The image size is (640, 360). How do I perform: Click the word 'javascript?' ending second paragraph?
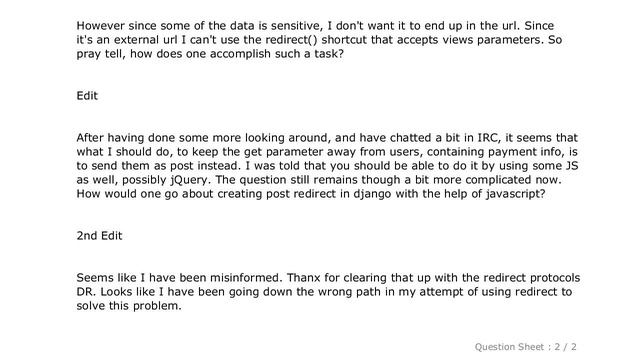coord(516,194)
